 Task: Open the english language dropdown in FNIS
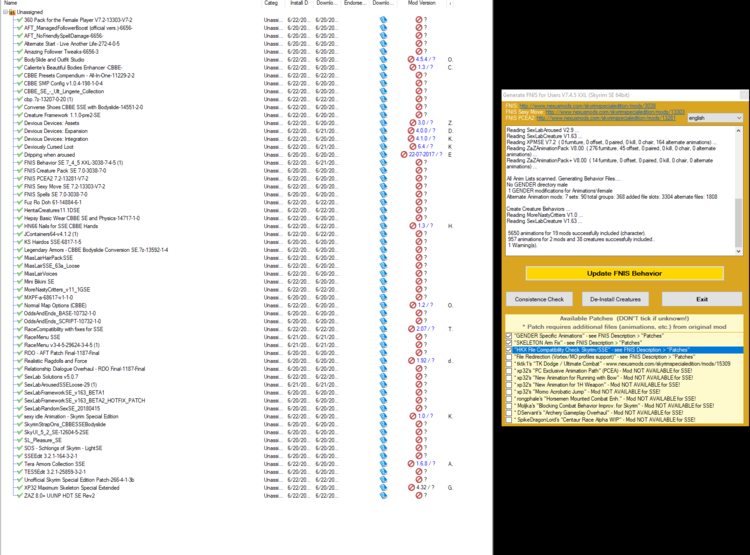(715, 118)
